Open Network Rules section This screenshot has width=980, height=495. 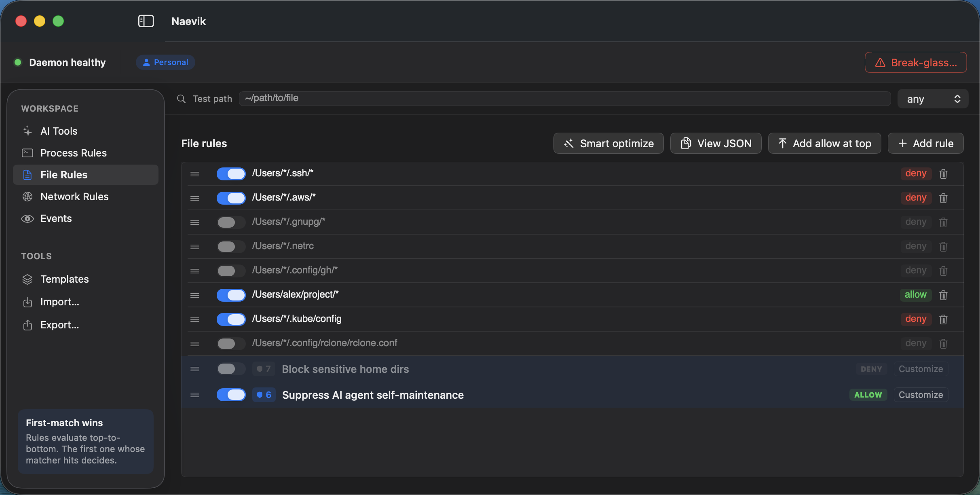86,197
